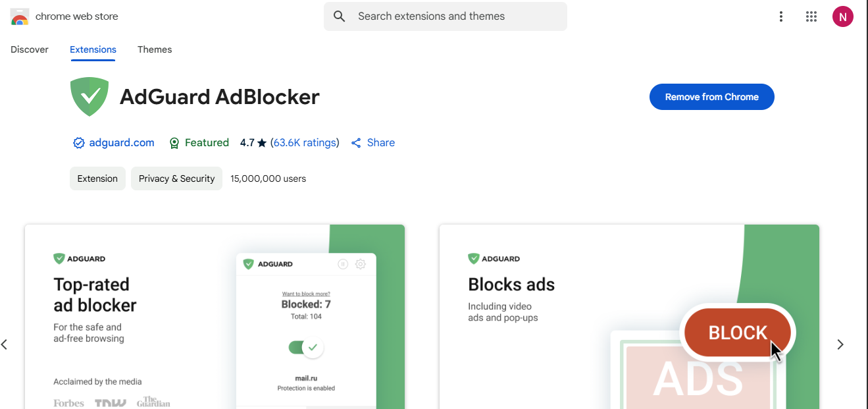Open the Google apps grid
The width and height of the screenshot is (868, 409).
[x=811, y=16]
